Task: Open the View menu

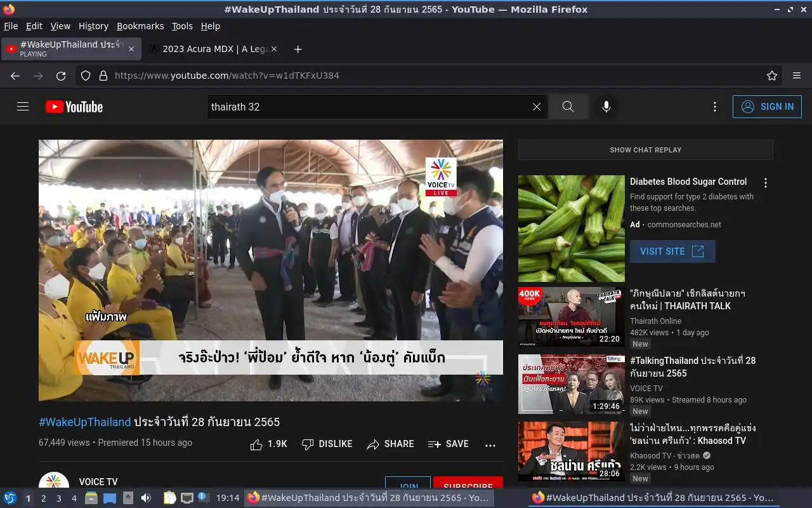Action: click(60, 26)
